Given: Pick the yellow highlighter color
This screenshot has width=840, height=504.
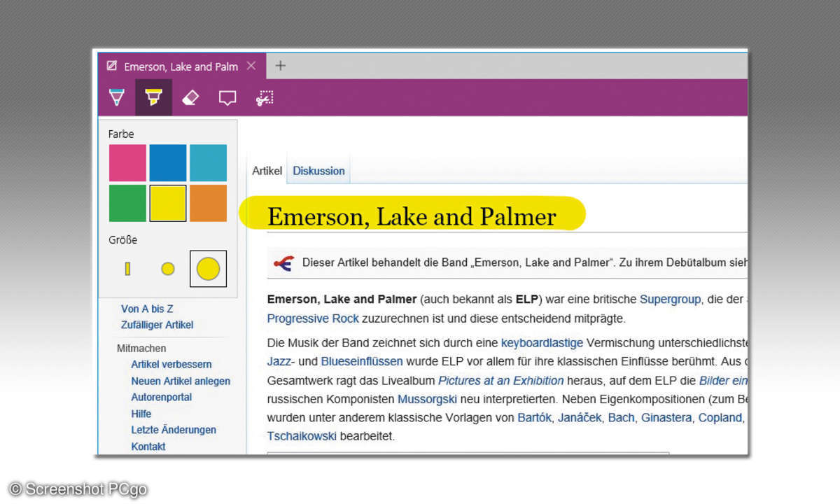Looking at the screenshot, I should click(168, 203).
